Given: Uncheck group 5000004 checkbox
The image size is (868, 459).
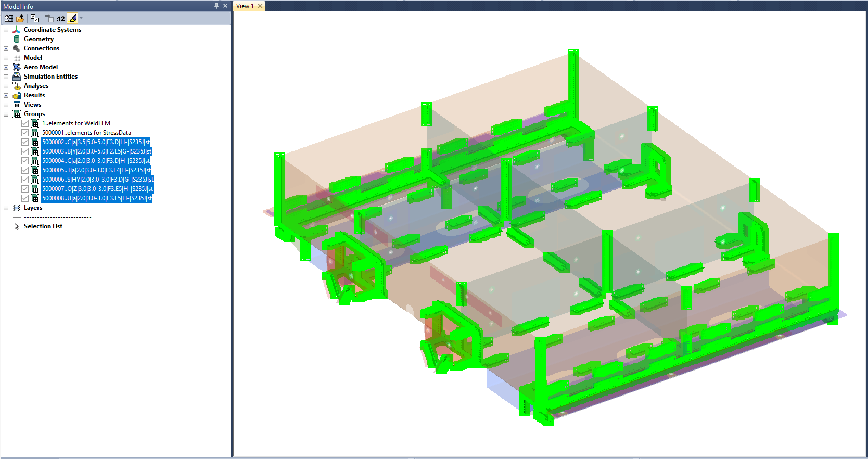Looking at the screenshot, I should point(25,161).
